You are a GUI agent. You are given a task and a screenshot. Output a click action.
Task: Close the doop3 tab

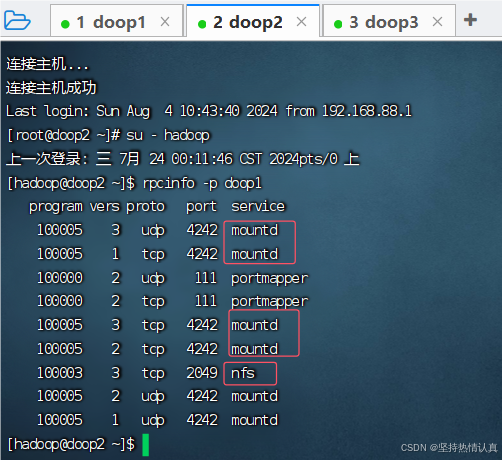click(x=437, y=22)
